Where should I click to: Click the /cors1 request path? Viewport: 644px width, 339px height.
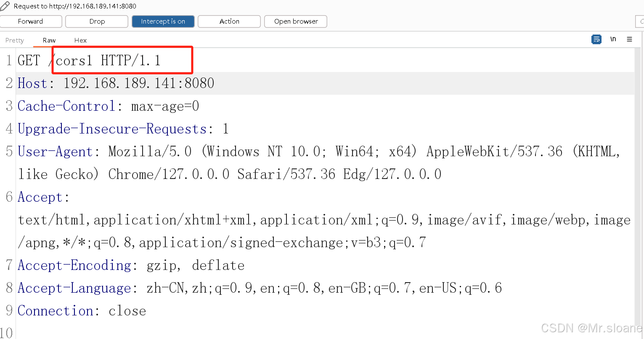[x=70, y=61]
